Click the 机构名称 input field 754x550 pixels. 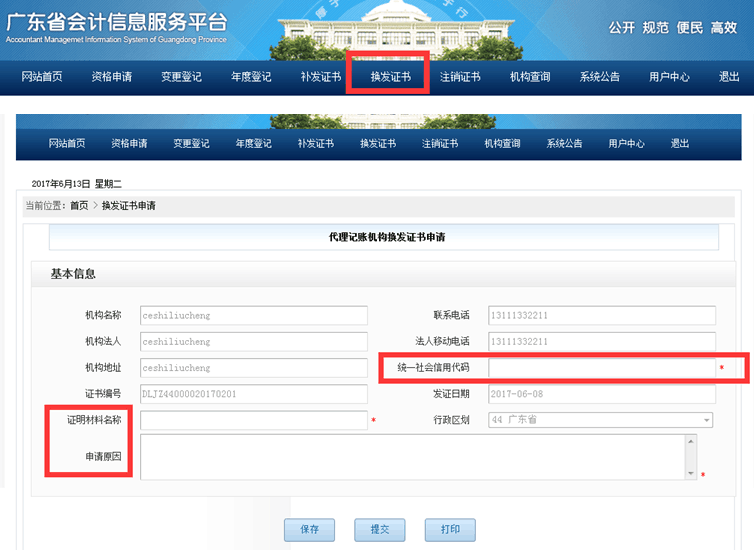pyautogui.click(x=254, y=316)
